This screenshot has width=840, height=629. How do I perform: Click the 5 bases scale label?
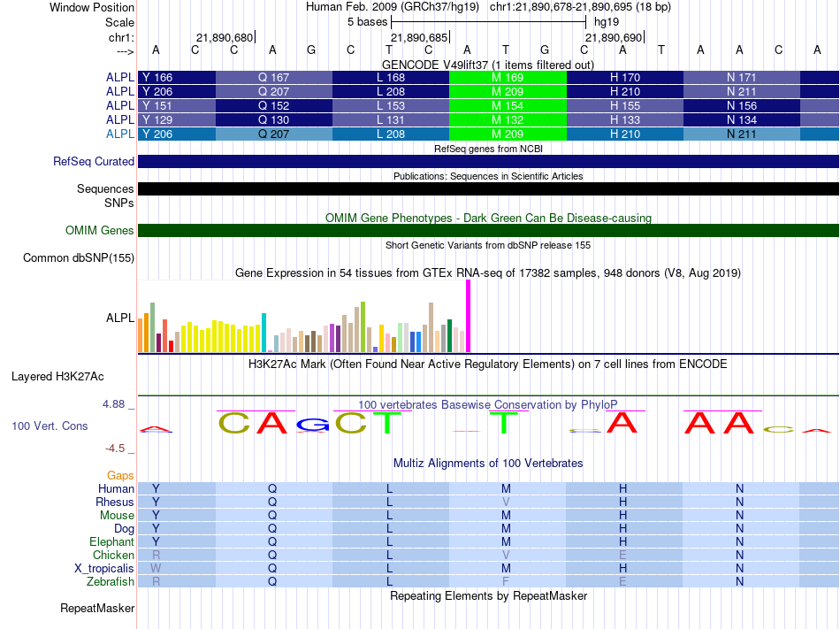click(368, 22)
